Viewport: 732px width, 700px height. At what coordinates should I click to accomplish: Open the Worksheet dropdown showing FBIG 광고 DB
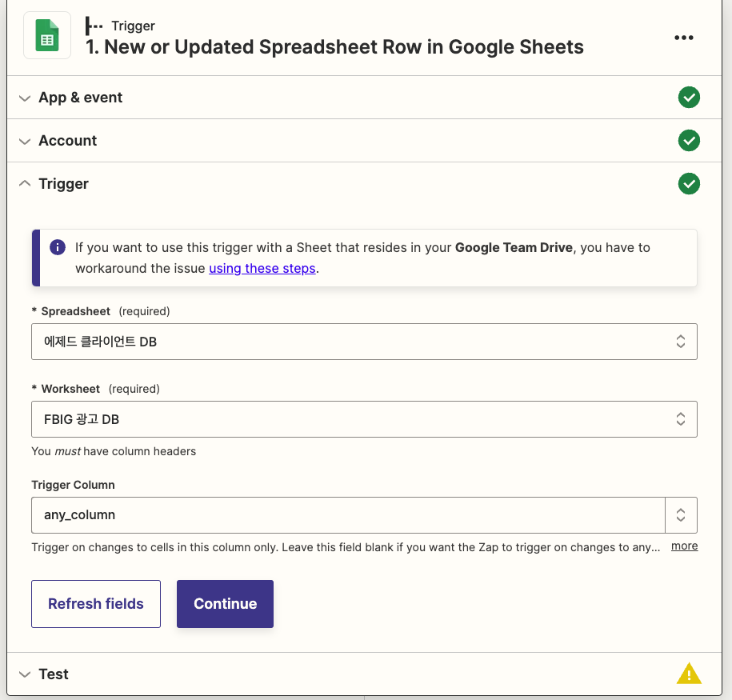pyautogui.click(x=364, y=419)
